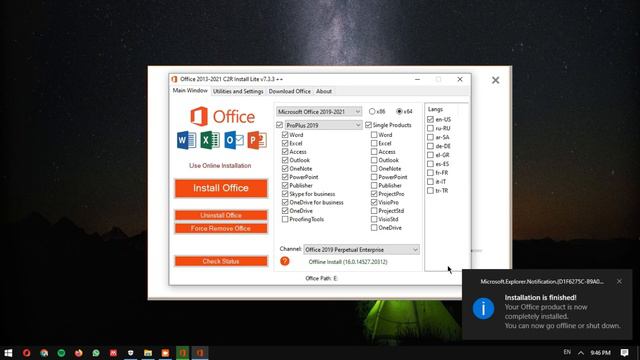
Task: Click the Office Path: E: label
Action: click(321, 278)
